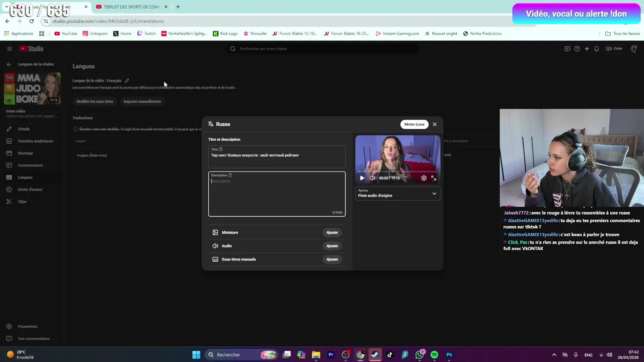Add a Miniature via Ajouter

332,232
